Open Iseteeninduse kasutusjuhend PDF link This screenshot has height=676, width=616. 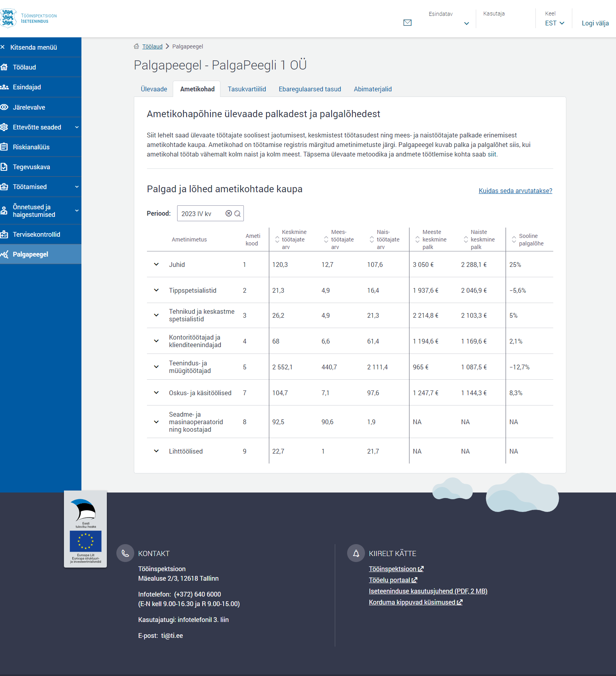tap(428, 591)
